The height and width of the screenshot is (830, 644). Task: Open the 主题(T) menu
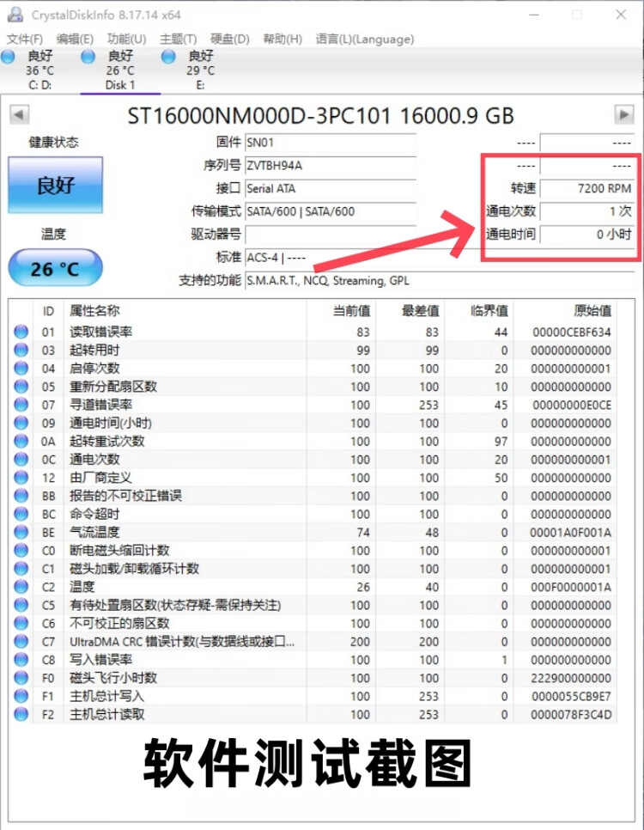pos(178,40)
